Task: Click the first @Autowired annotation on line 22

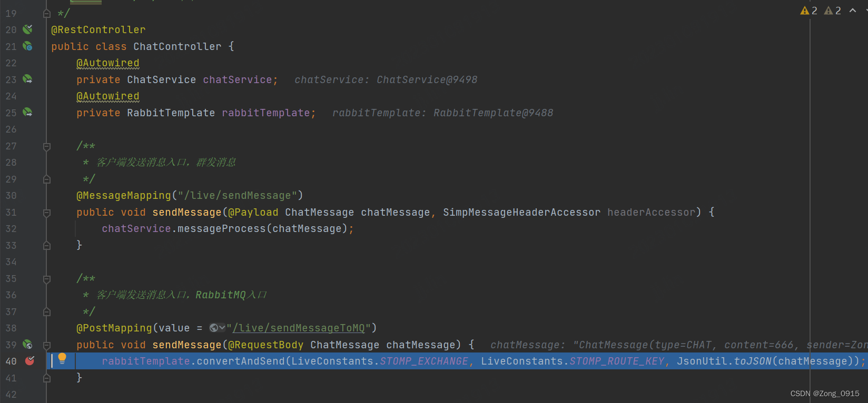Action: (108, 63)
